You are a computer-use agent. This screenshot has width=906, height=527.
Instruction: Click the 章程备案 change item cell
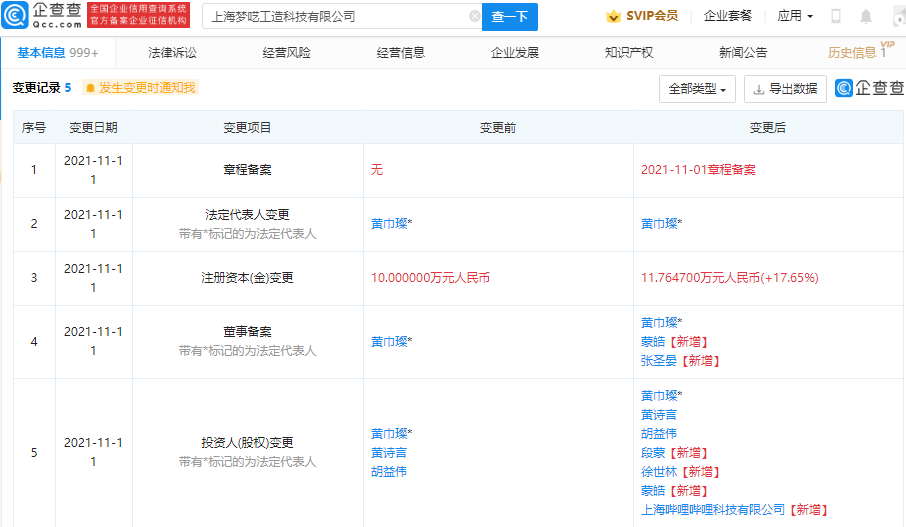[247, 170]
